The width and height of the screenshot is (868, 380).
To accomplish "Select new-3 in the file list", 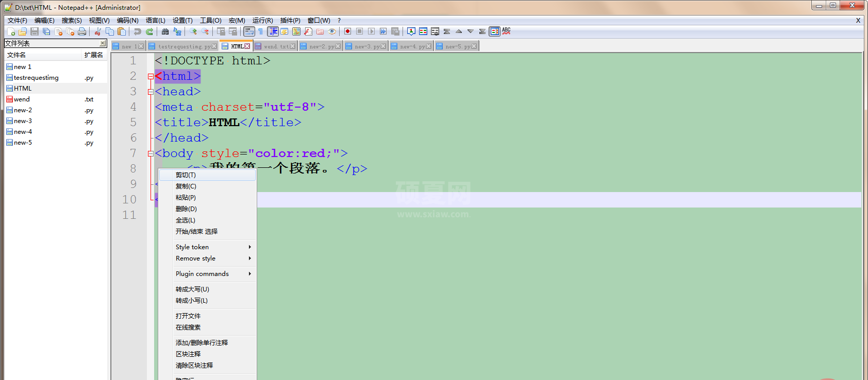I will click(23, 121).
